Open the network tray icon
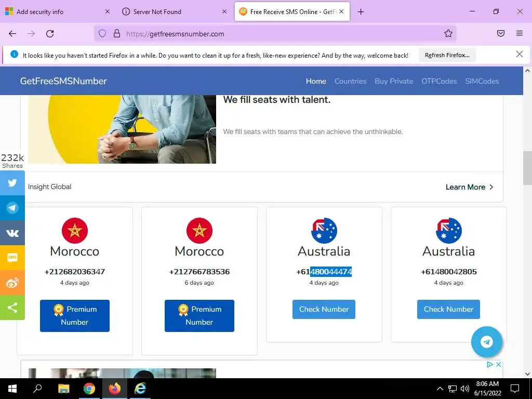This screenshot has height=399, width=532. 453,389
